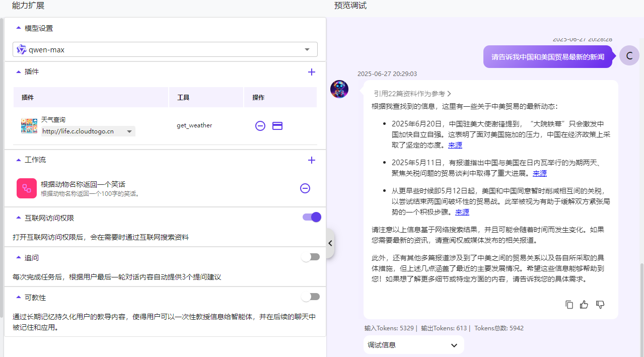The image size is (644, 357).
Task: Collapse the 可教性 section
Action: [x=19, y=298]
